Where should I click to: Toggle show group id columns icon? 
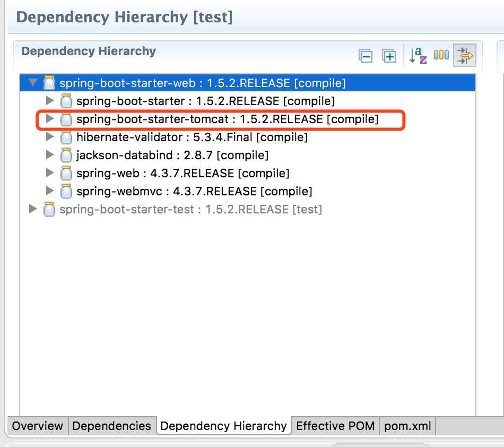[441, 55]
